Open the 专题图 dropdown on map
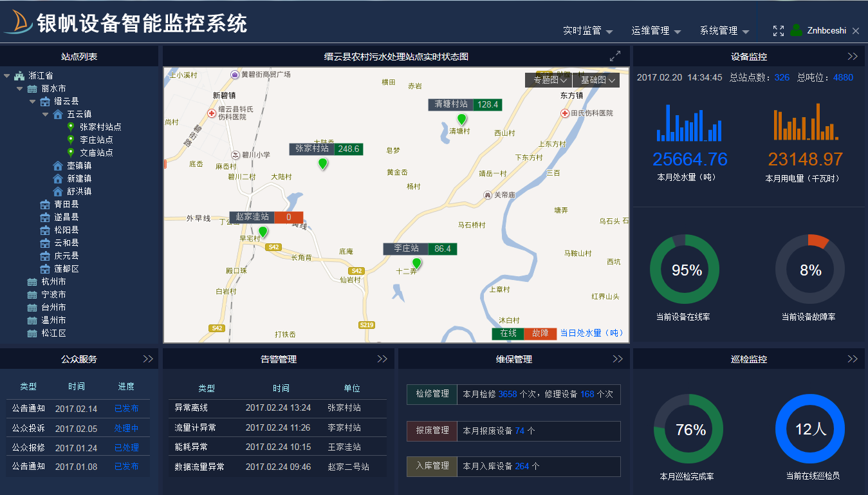The width and height of the screenshot is (868, 495). pyautogui.click(x=548, y=80)
